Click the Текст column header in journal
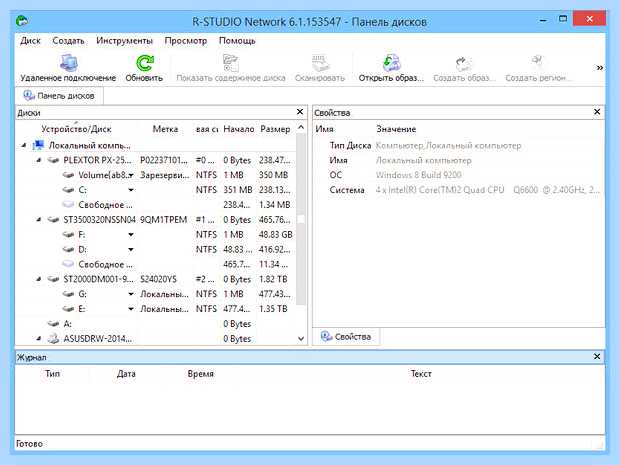 pos(421,374)
